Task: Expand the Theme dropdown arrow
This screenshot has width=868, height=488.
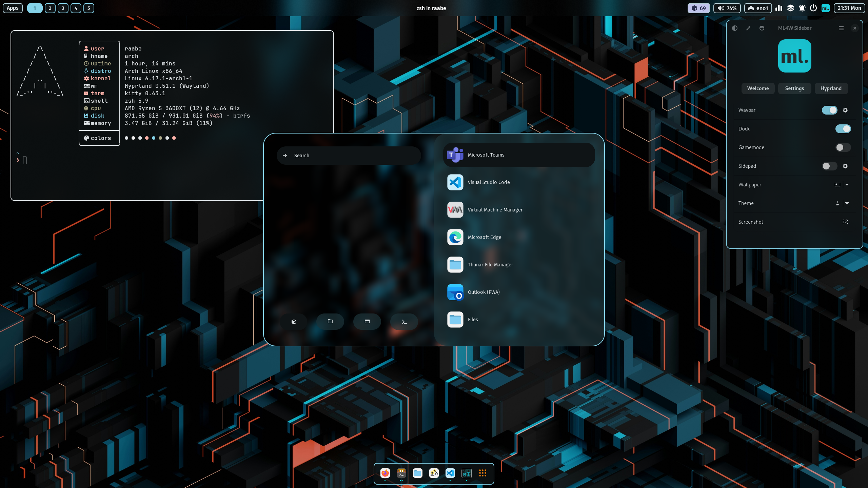Action: coord(847,203)
